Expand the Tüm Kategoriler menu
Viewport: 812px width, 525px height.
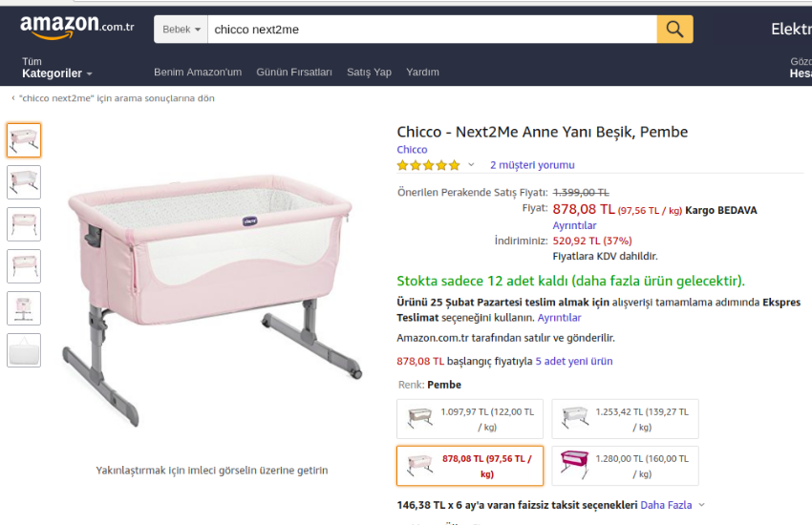[57, 73]
